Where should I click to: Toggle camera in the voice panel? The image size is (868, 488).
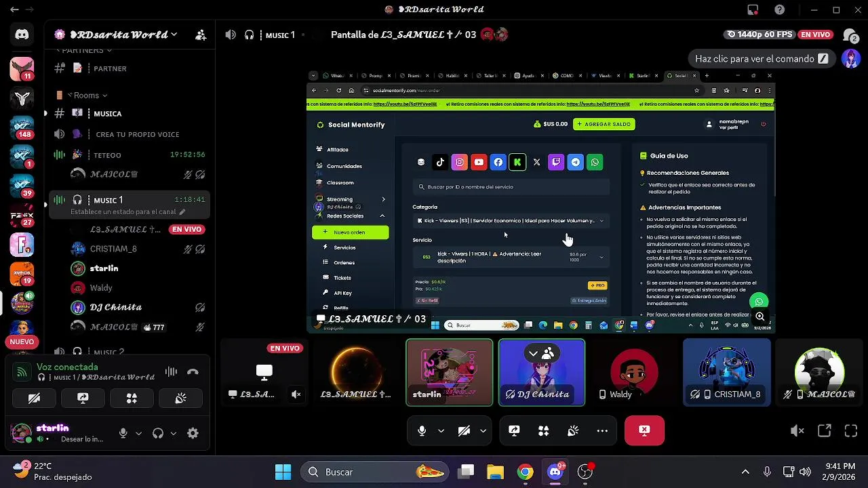[34, 399]
